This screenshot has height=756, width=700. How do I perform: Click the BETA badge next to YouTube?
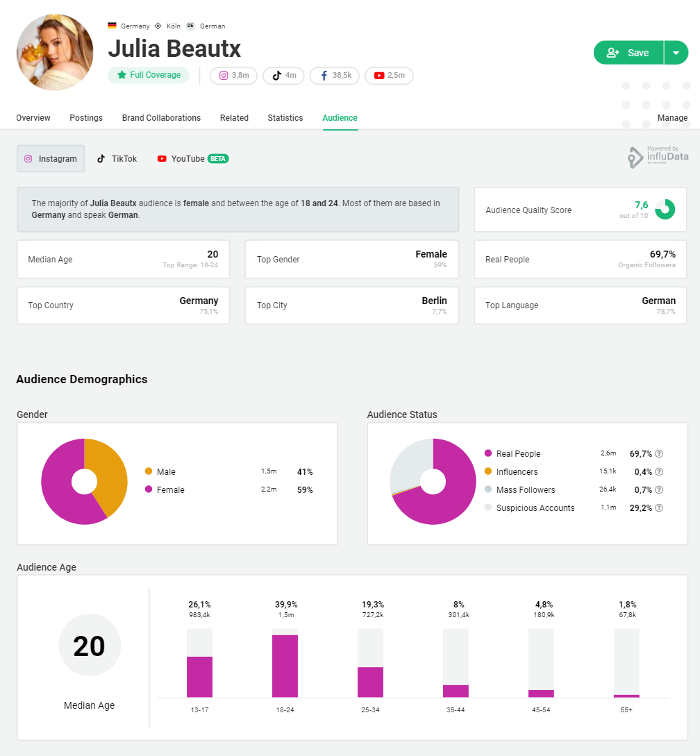click(x=218, y=158)
